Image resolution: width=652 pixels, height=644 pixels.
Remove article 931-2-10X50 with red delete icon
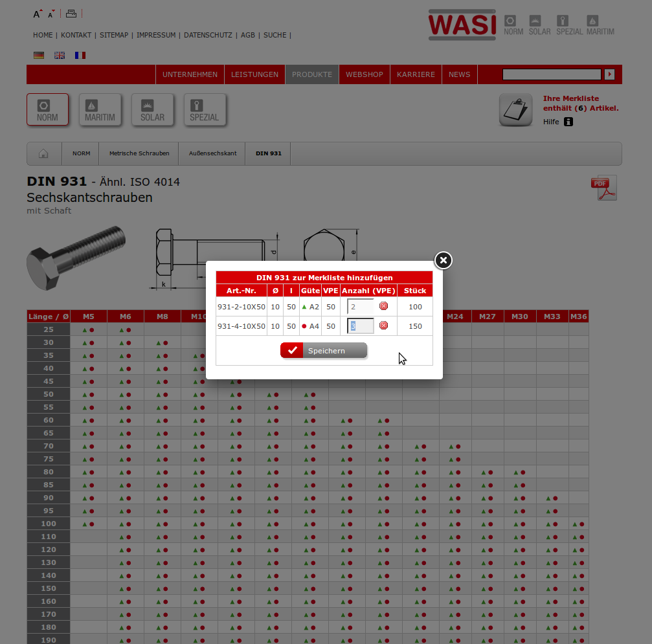click(383, 306)
